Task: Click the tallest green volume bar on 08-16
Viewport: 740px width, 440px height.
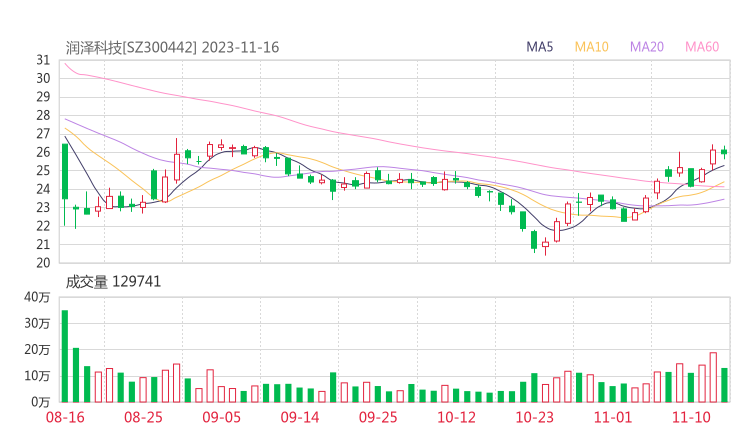Action: [65, 356]
